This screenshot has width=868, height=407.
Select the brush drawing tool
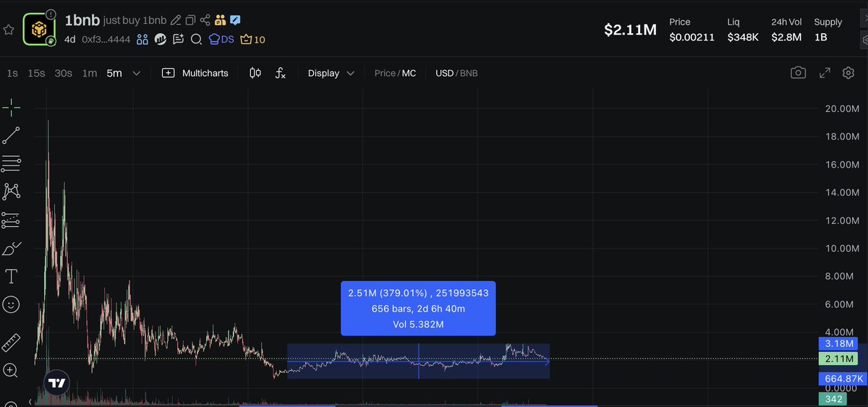click(x=11, y=248)
